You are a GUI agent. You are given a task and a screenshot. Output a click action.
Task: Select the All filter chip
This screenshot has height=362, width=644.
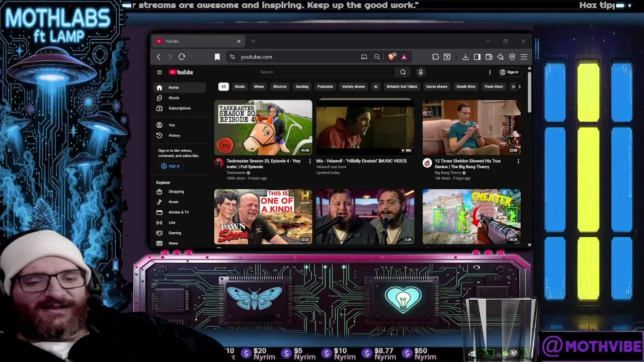[x=223, y=86]
